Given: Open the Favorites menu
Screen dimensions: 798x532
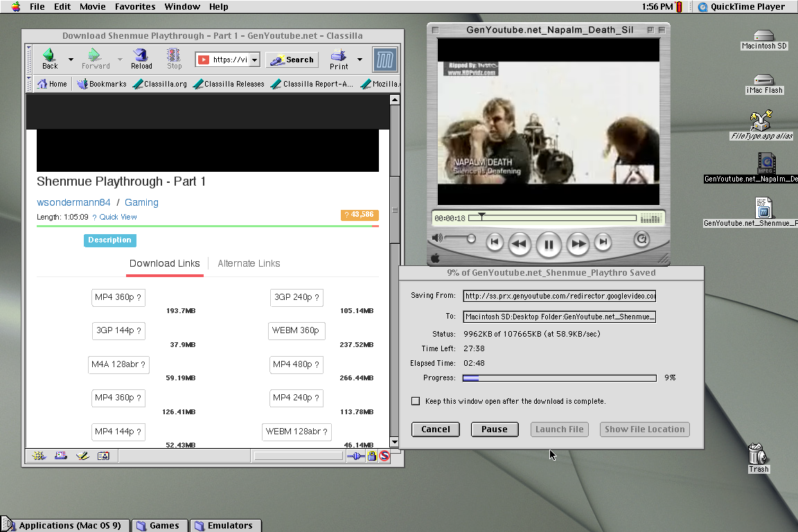Looking at the screenshot, I should (x=135, y=7).
